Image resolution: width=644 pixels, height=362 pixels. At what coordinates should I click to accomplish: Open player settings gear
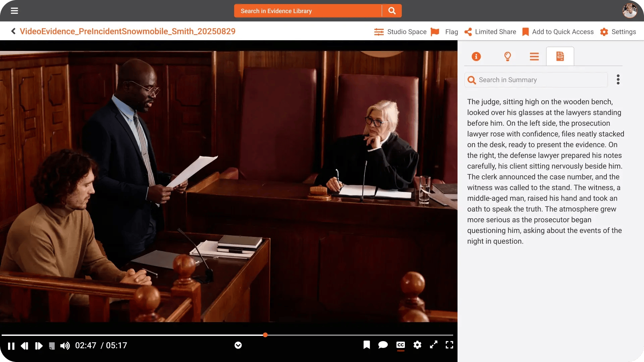point(417,345)
